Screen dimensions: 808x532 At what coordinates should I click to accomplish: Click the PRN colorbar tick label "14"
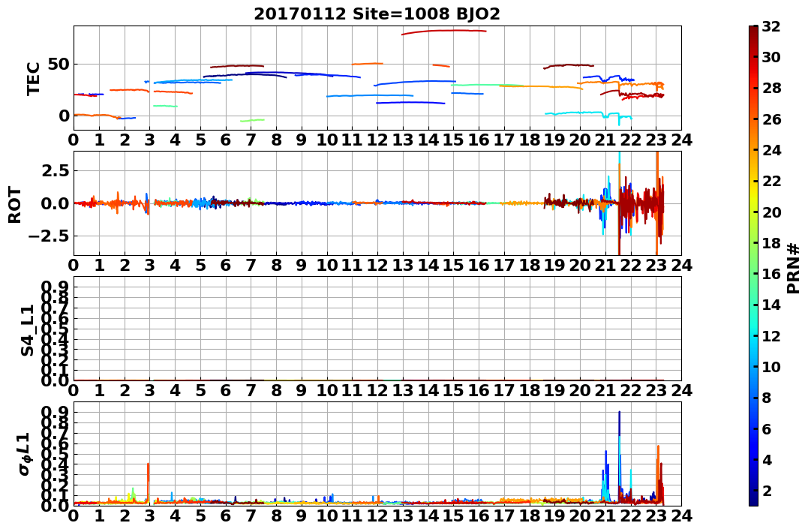[771, 305]
